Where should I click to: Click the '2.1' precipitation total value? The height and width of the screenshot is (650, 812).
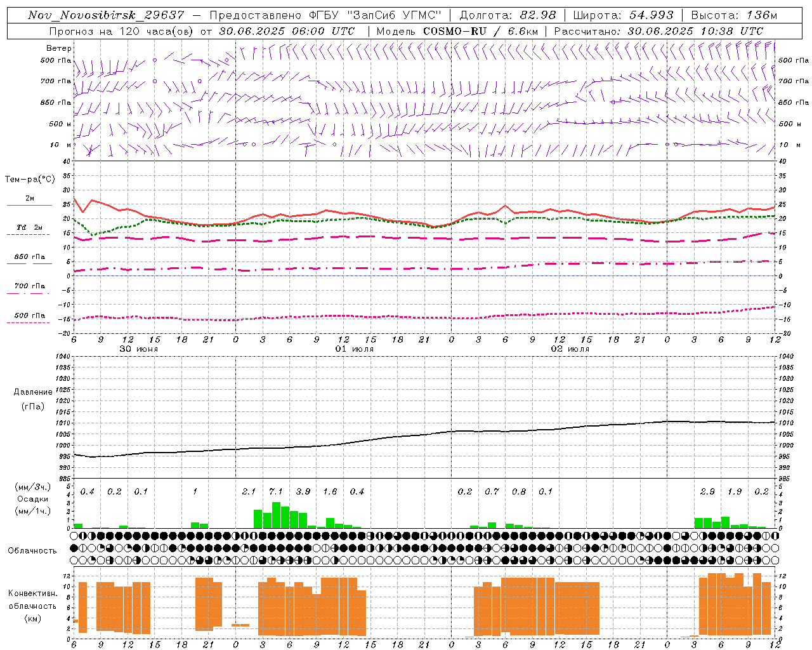[x=249, y=491]
